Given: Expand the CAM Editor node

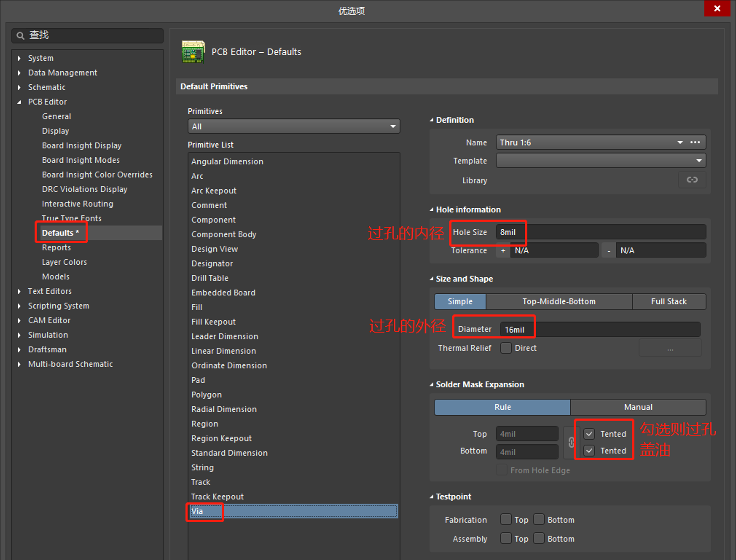Looking at the screenshot, I should coord(19,320).
